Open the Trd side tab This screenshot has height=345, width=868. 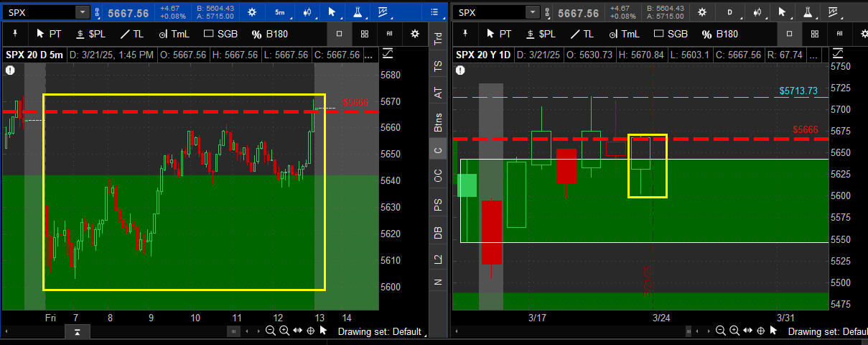(x=438, y=40)
